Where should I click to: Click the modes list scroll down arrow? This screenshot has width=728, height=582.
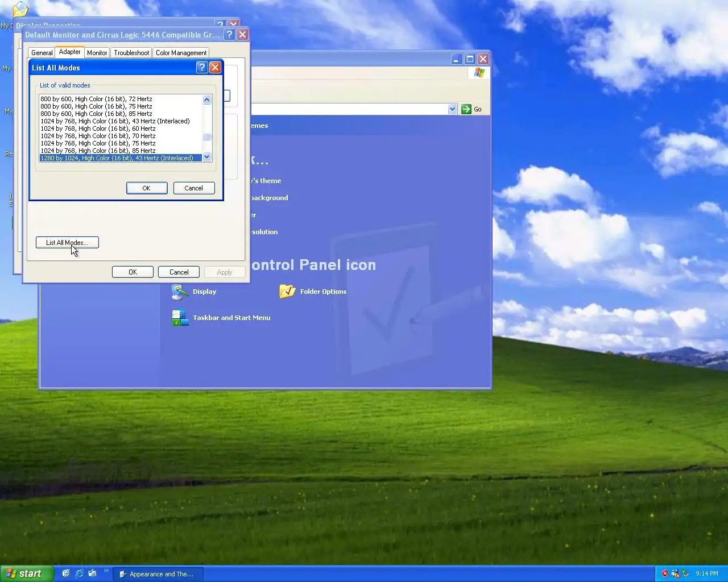coord(207,157)
